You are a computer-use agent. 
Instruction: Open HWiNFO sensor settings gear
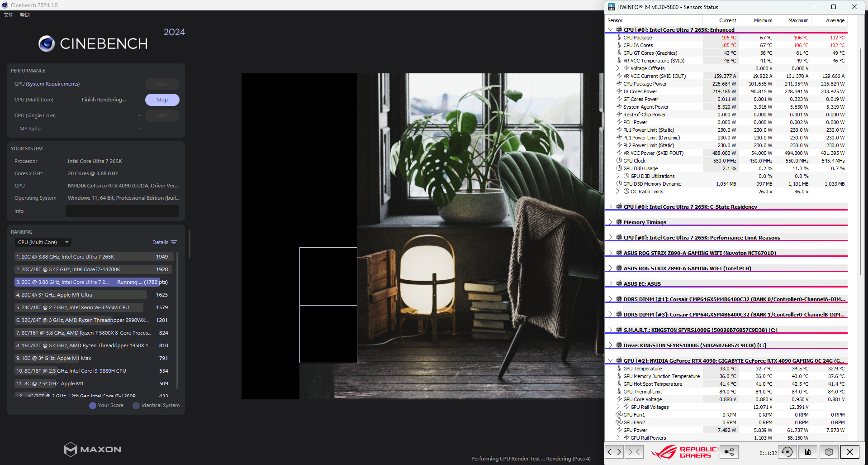click(829, 452)
